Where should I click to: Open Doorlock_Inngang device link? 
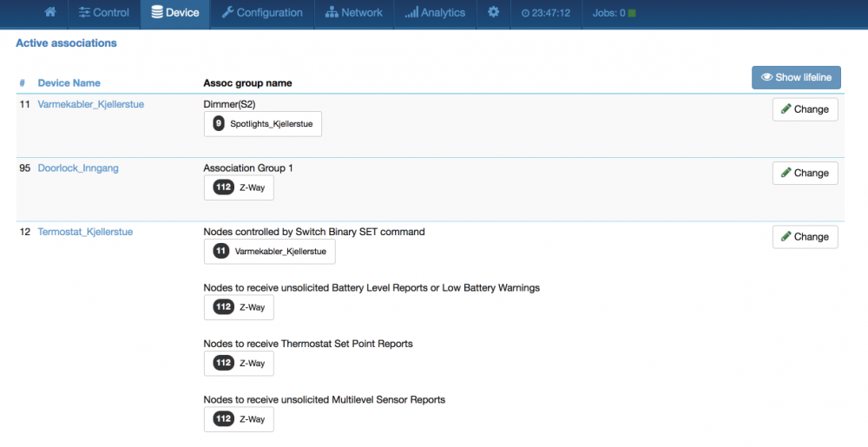pyautogui.click(x=78, y=168)
